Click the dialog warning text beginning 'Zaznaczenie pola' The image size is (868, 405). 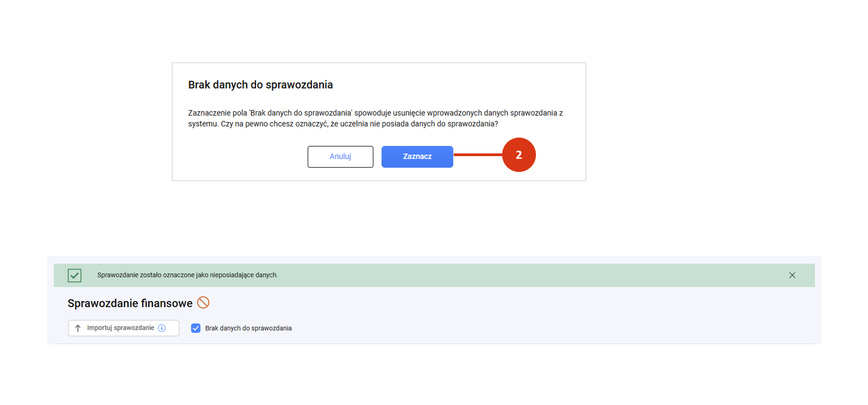click(x=375, y=119)
